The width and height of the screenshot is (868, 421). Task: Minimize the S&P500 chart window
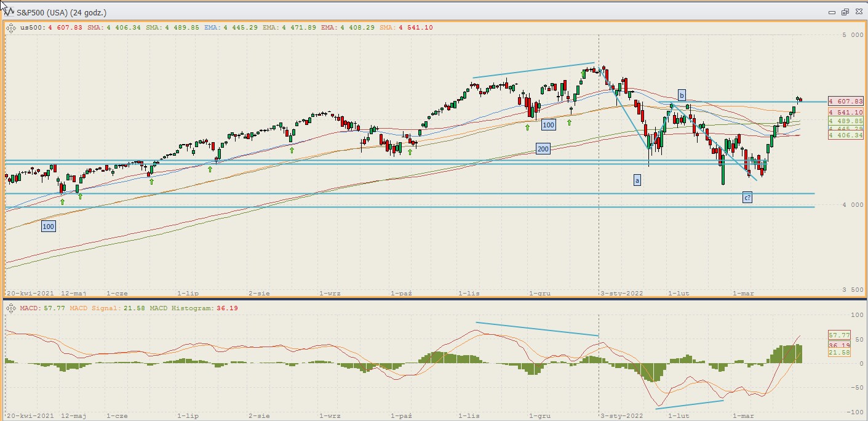pyautogui.click(x=832, y=12)
